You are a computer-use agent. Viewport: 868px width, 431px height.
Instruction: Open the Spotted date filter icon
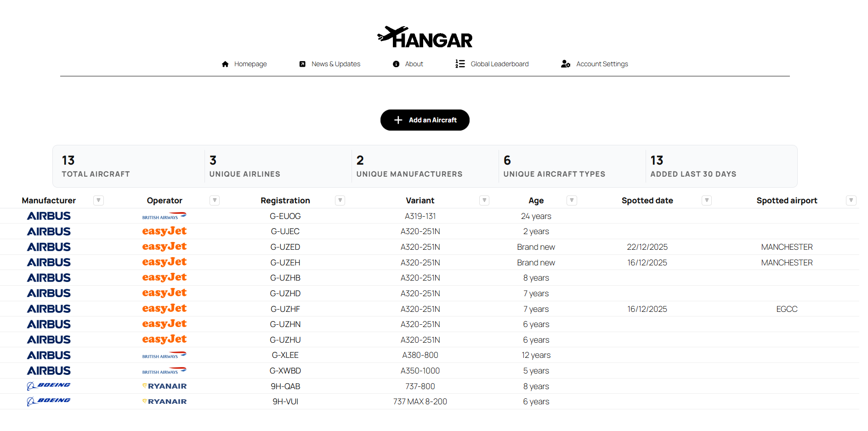707,200
